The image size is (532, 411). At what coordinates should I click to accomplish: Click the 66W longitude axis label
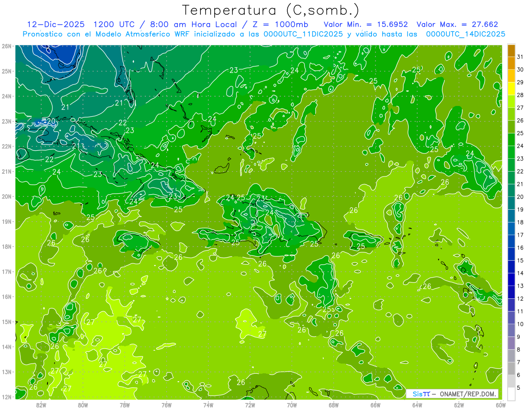tap(376, 405)
